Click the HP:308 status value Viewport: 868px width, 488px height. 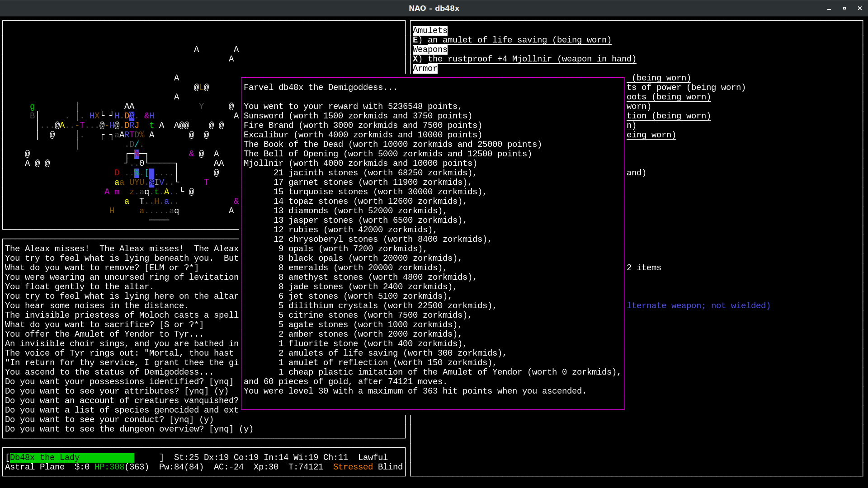pyautogui.click(x=109, y=467)
